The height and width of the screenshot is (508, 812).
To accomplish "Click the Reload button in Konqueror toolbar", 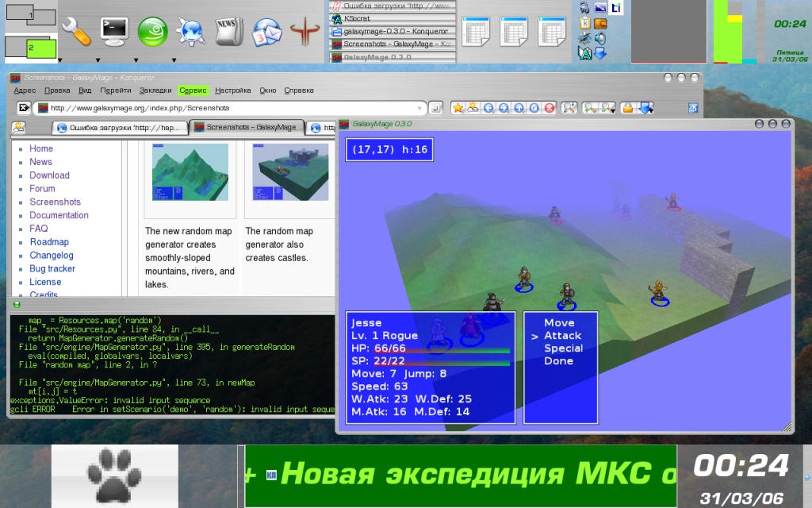I will [534, 108].
